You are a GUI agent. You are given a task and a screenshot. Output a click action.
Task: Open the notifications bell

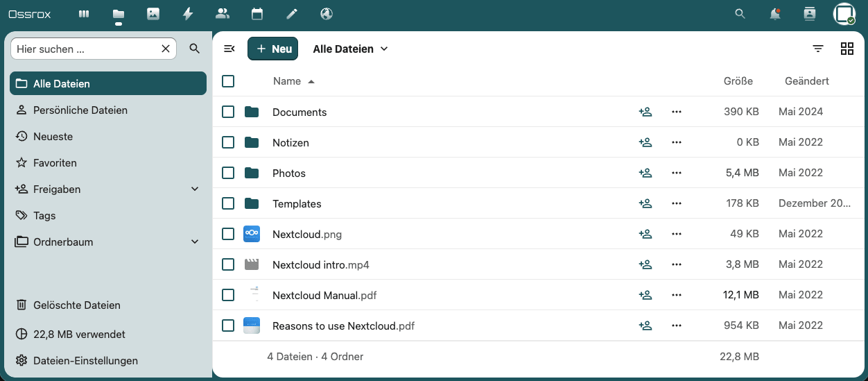pyautogui.click(x=775, y=14)
